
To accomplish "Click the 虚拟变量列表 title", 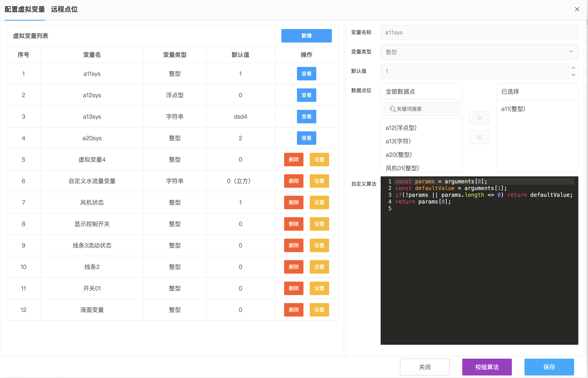I will point(30,36).
